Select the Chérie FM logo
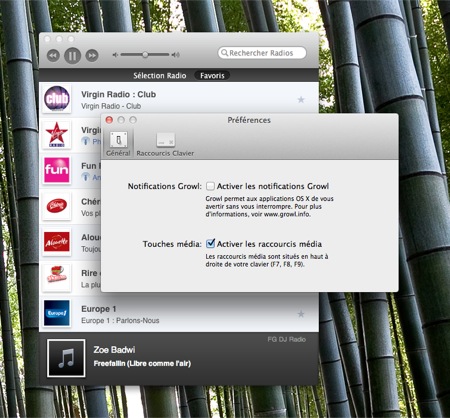Screen dimensions: 450x418 point(57,206)
